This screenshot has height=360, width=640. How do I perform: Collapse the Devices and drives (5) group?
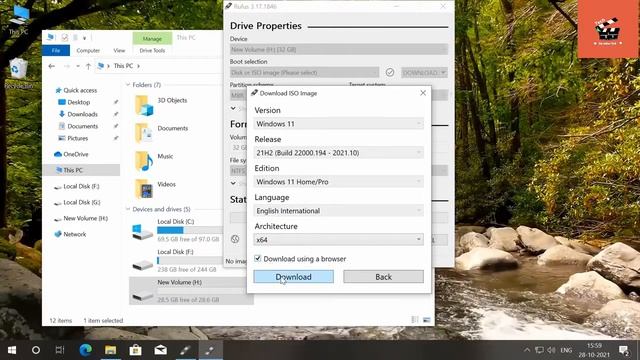(128, 209)
